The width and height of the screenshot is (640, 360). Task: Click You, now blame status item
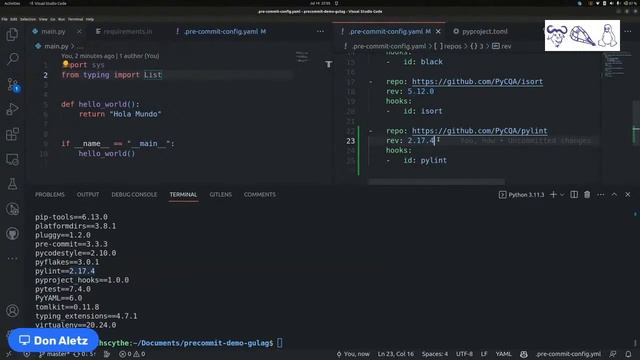(x=353, y=354)
